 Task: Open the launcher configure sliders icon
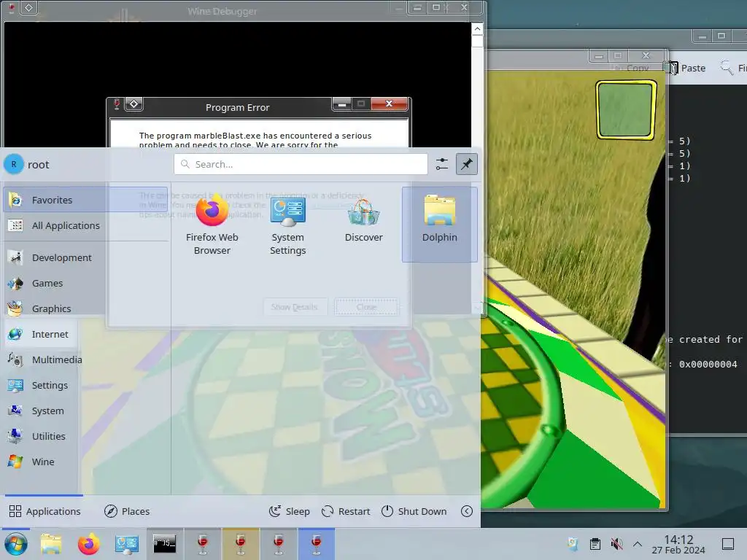coord(441,164)
